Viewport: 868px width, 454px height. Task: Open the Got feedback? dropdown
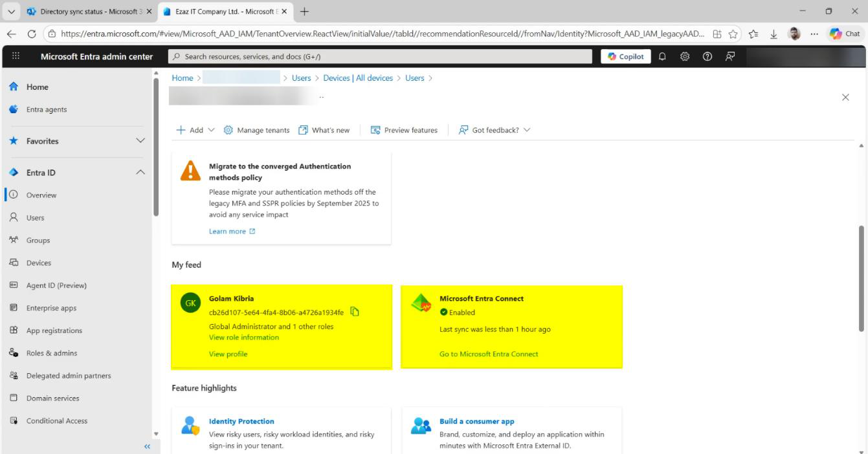(495, 130)
